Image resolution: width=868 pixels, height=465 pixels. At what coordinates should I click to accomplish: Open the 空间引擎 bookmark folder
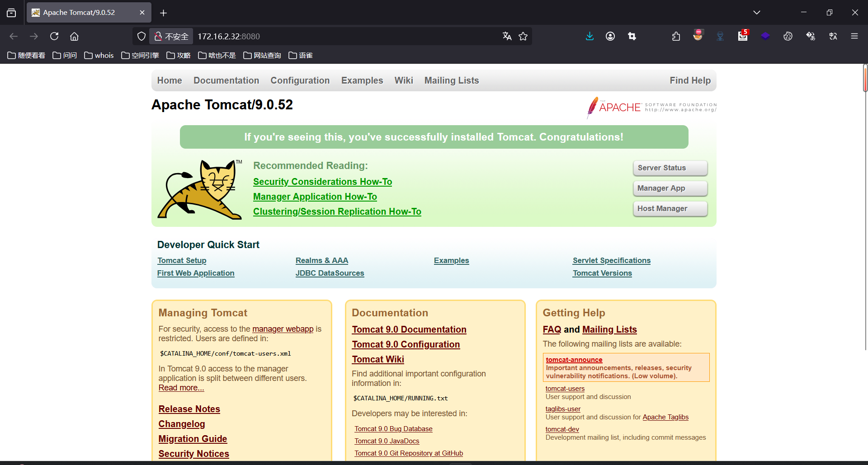pos(140,55)
